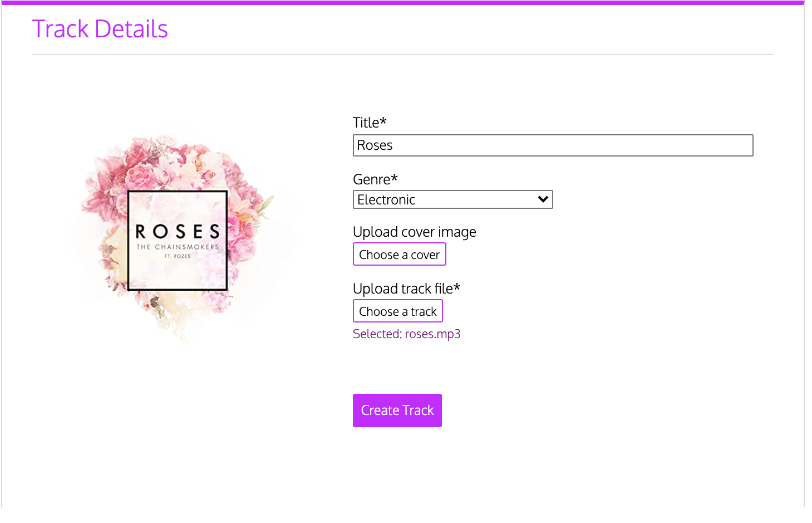Screen dimensions: 812x523
Task: Click the Genre* label
Action: (375, 179)
